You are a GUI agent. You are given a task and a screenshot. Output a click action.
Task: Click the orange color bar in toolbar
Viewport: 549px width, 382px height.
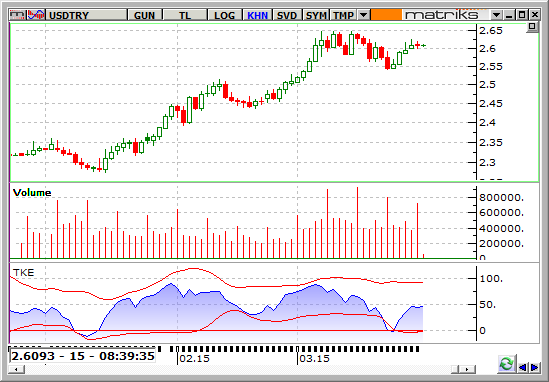pos(386,15)
